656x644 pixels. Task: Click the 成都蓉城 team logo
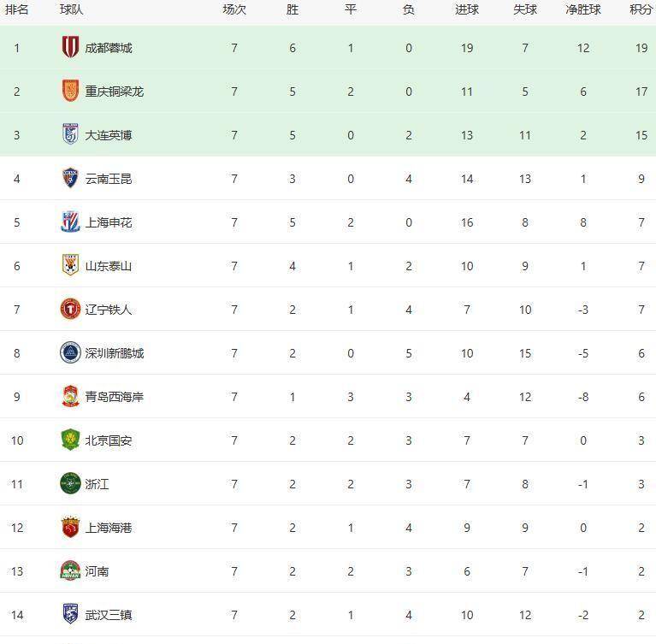(x=70, y=48)
